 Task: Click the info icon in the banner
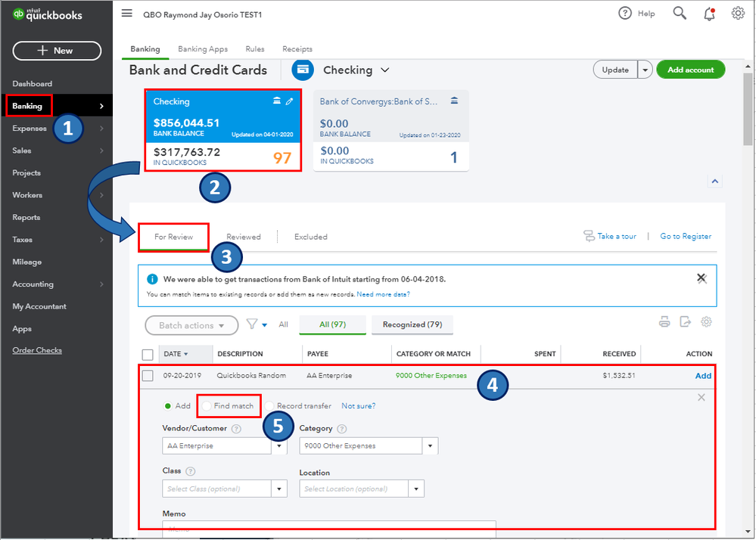[152, 279]
